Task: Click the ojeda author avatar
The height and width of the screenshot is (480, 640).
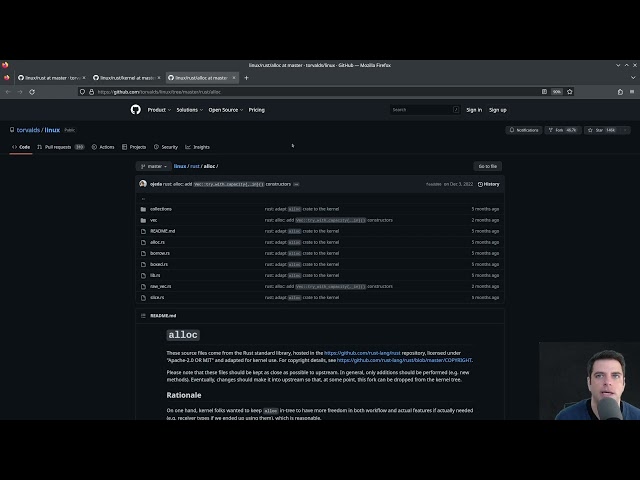Action: (144, 184)
